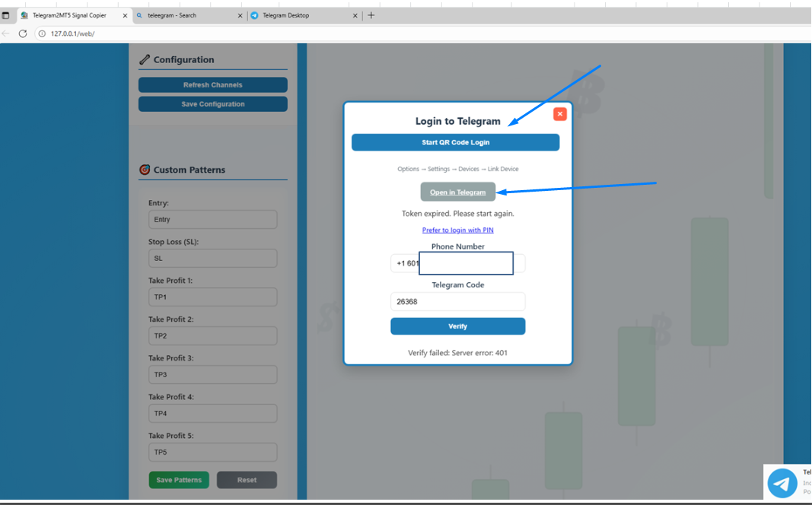The height and width of the screenshot is (505, 812).
Task: Click Start QR Code Login button
Action: 455,142
